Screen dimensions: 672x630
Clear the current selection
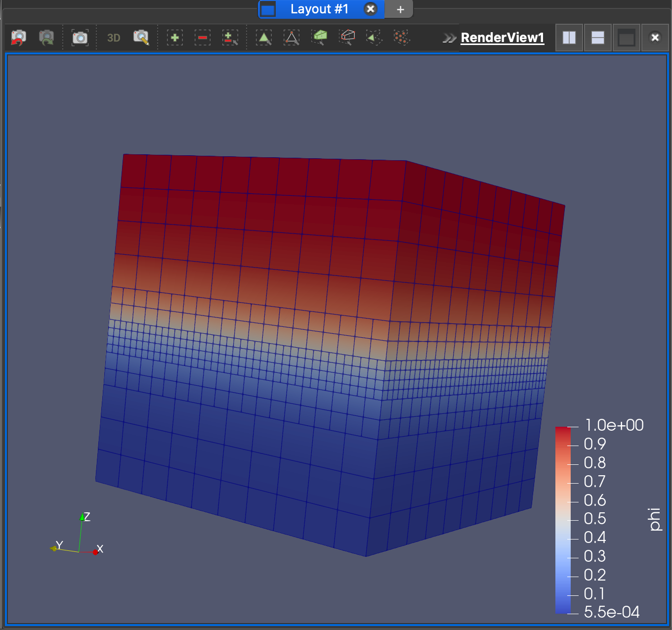click(230, 37)
